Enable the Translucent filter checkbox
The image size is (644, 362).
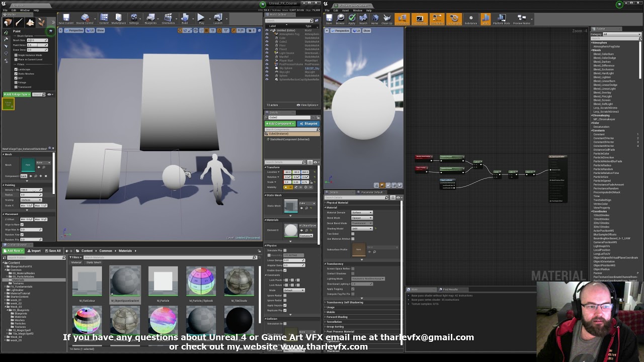click(16, 87)
